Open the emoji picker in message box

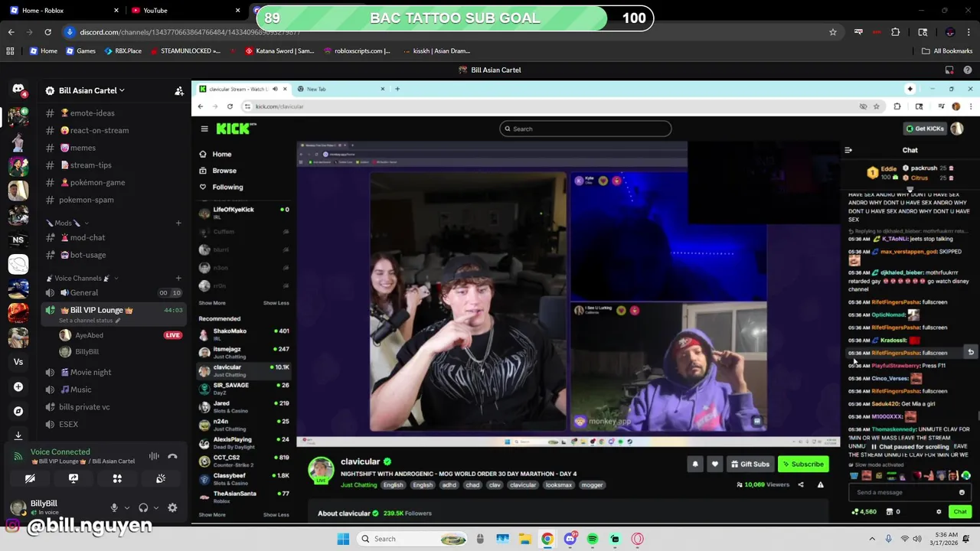[962, 492]
